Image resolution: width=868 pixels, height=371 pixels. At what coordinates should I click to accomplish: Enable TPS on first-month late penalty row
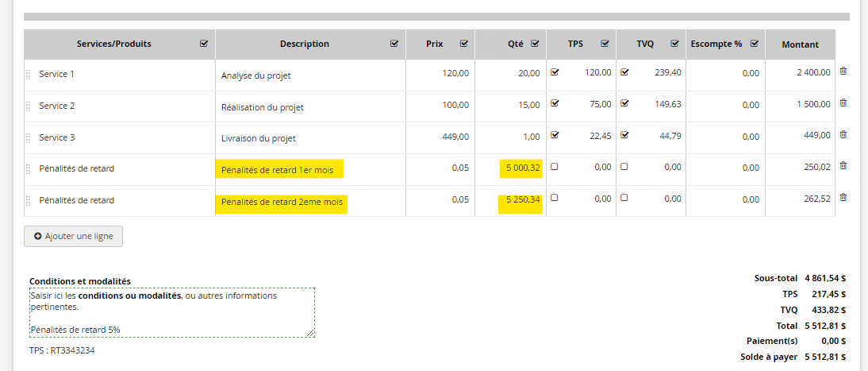[x=555, y=167]
